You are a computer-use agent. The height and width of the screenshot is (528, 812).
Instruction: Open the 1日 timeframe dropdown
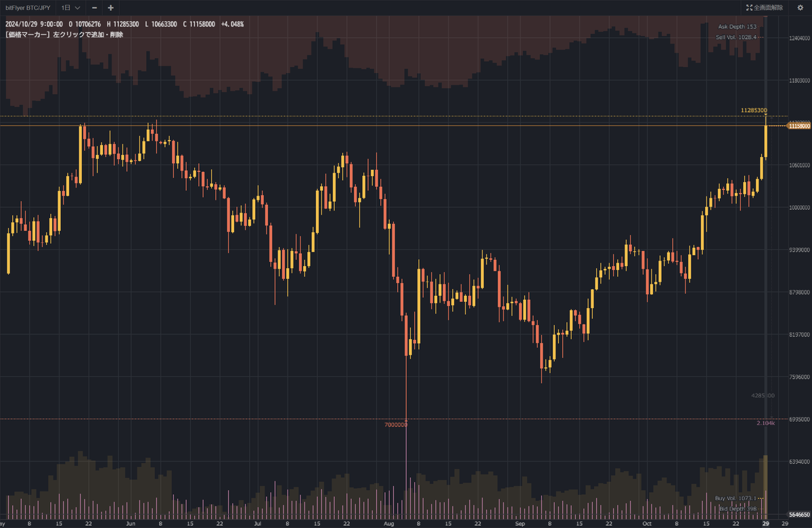point(66,8)
